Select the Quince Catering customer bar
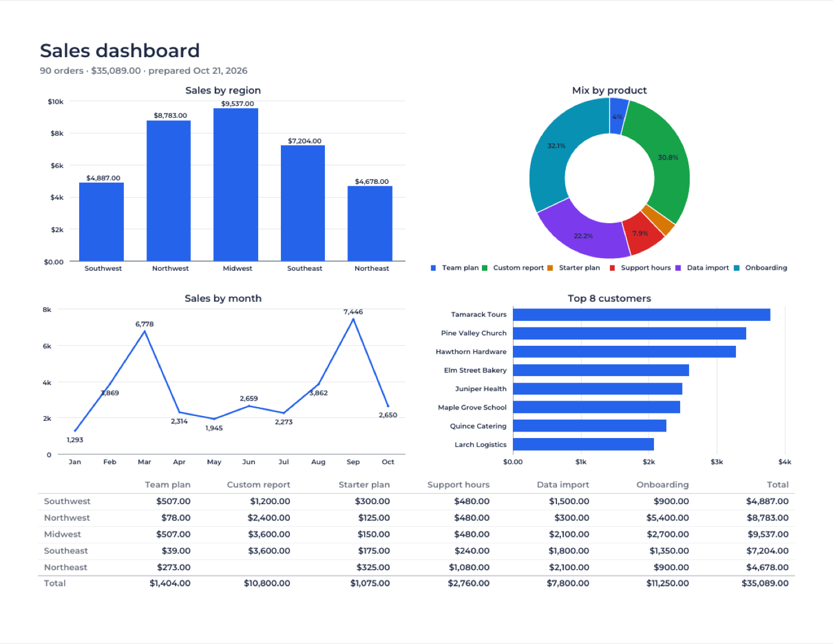Image resolution: width=833 pixels, height=644 pixels. (590, 426)
